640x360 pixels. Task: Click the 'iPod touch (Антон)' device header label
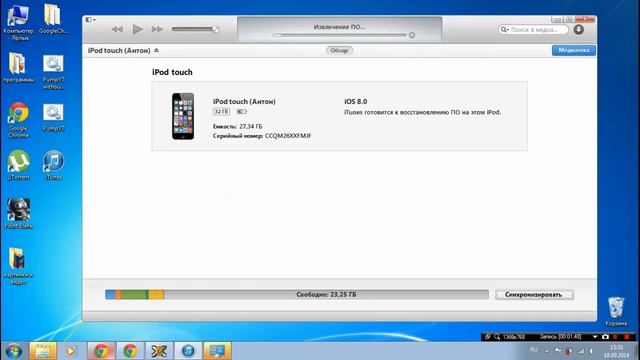119,50
